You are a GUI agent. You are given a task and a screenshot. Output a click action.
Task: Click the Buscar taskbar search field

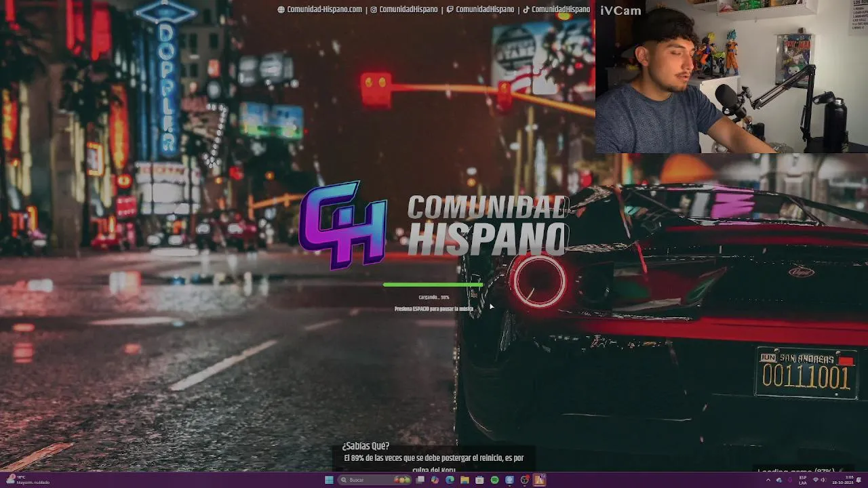(375, 480)
